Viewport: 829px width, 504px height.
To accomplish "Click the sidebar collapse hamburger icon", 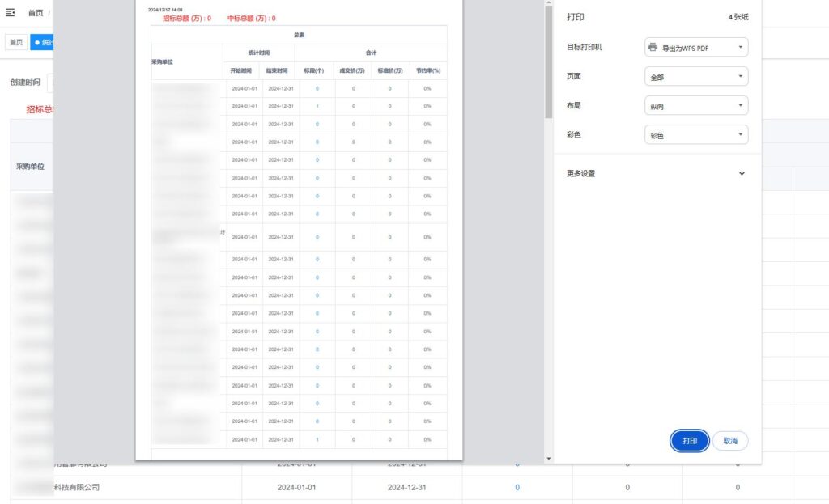I will click(x=11, y=13).
